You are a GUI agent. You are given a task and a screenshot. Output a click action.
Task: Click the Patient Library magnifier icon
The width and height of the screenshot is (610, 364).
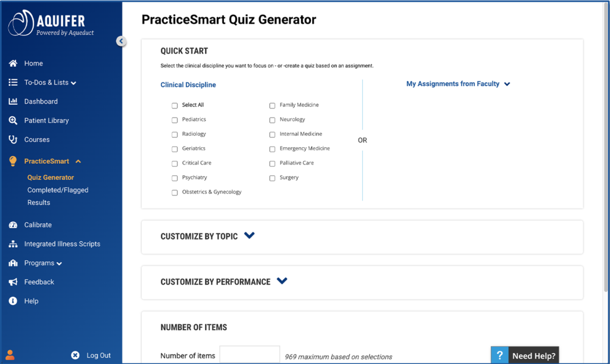[x=13, y=120]
